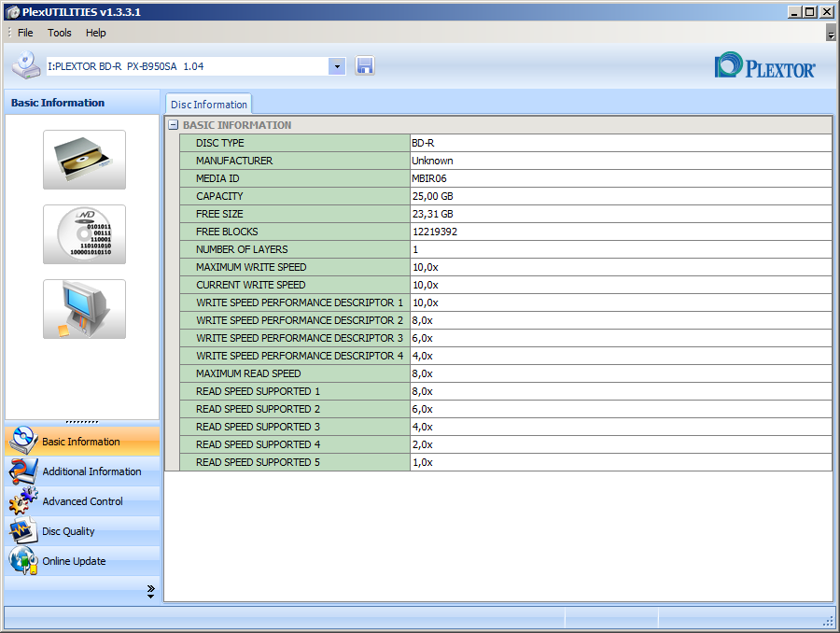
Task: Open the Basic Information navigation section
Action: pos(82,441)
